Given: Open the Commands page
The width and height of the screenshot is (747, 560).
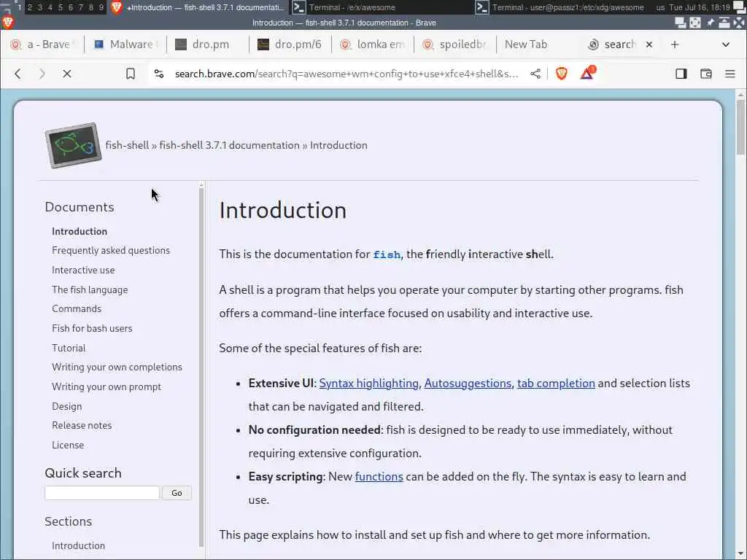Looking at the screenshot, I should pyautogui.click(x=77, y=308).
